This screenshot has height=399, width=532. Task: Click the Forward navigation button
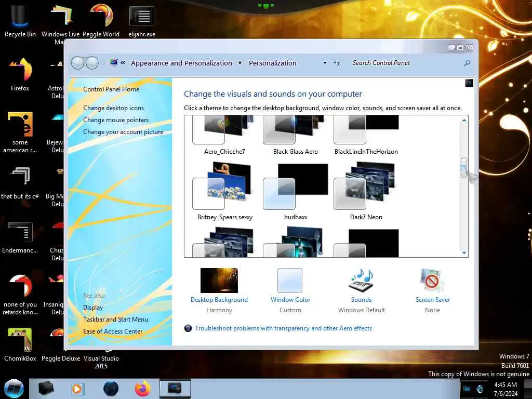coord(92,63)
